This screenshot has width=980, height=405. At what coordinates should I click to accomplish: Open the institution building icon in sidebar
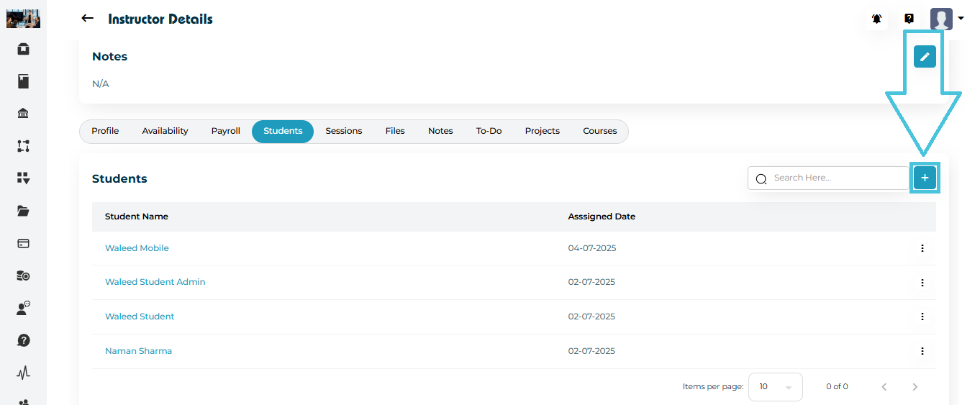[x=23, y=114]
